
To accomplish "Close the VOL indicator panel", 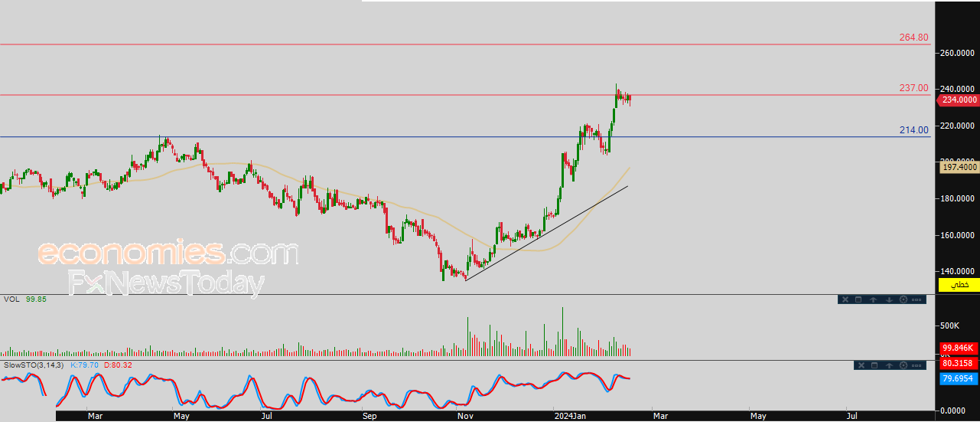I will click(x=845, y=299).
